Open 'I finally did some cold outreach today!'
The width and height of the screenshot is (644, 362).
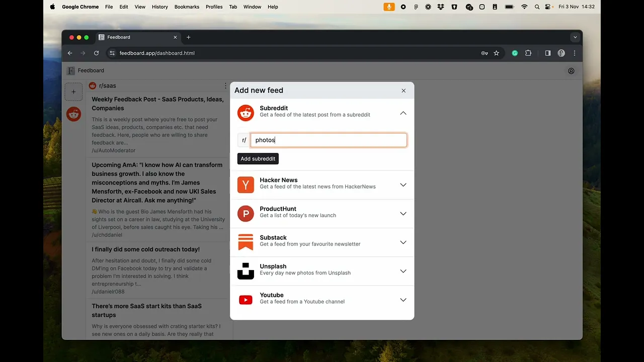click(x=146, y=249)
